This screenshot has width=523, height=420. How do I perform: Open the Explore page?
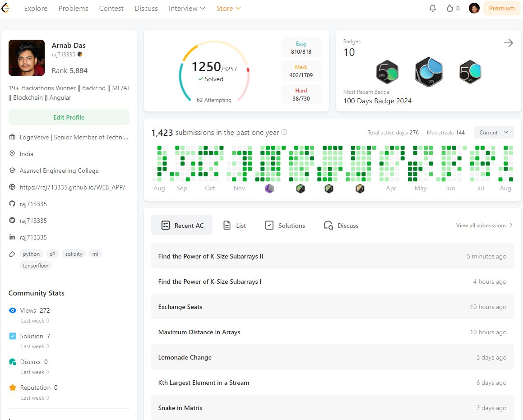[x=36, y=8]
